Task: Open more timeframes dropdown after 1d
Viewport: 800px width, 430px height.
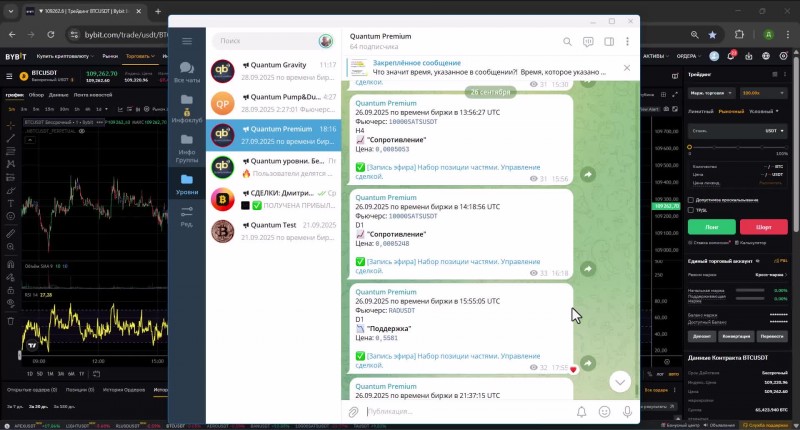Action: pyautogui.click(x=106, y=109)
